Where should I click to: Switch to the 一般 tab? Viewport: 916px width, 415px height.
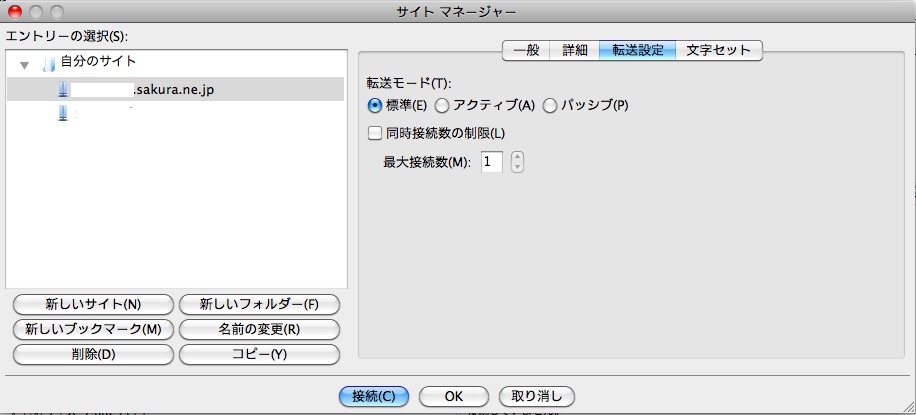tap(525, 50)
